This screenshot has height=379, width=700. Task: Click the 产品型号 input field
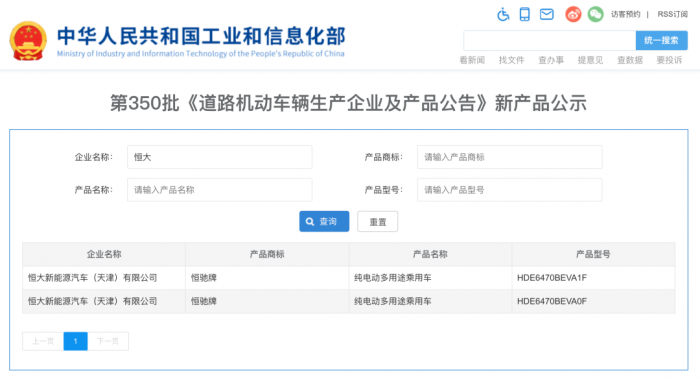point(509,190)
